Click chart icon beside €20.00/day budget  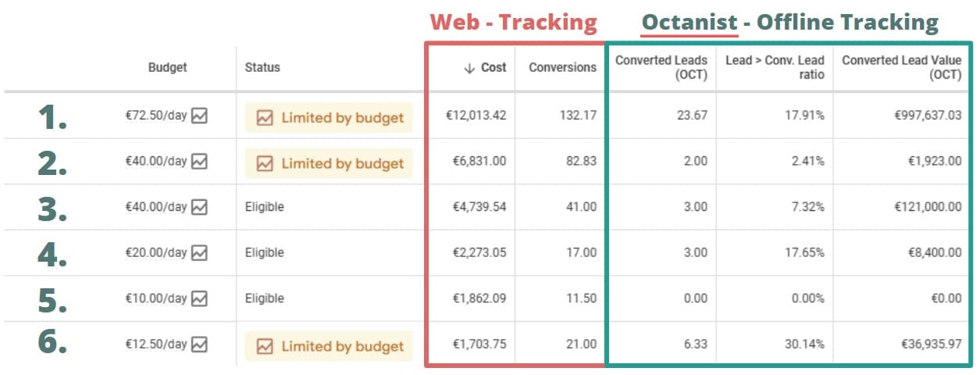pos(200,252)
